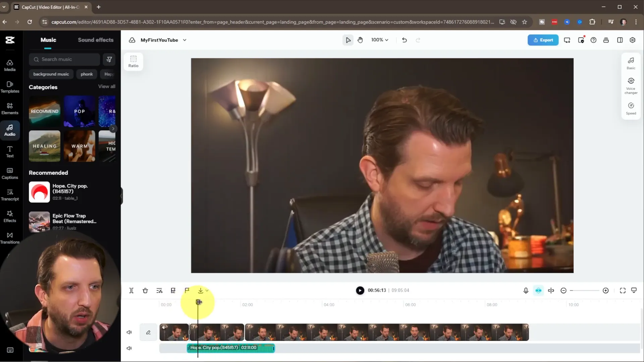The width and height of the screenshot is (644, 362).
Task: Click the download audio icon
Action: pos(201,291)
